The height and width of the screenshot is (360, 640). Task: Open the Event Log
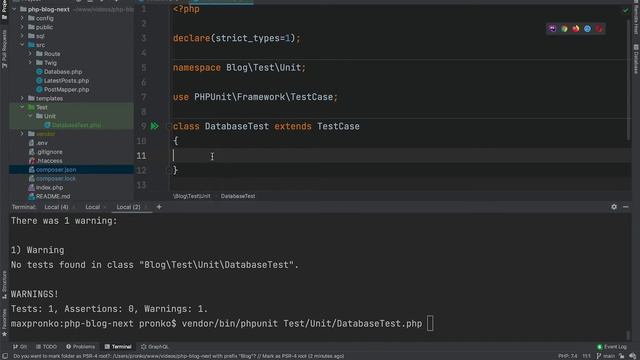[x=612, y=347]
